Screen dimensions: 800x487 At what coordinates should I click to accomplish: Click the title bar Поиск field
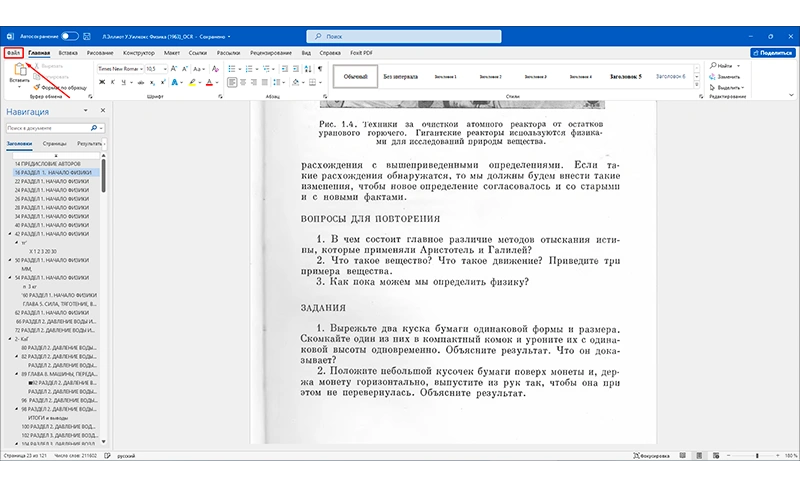pos(404,36)
